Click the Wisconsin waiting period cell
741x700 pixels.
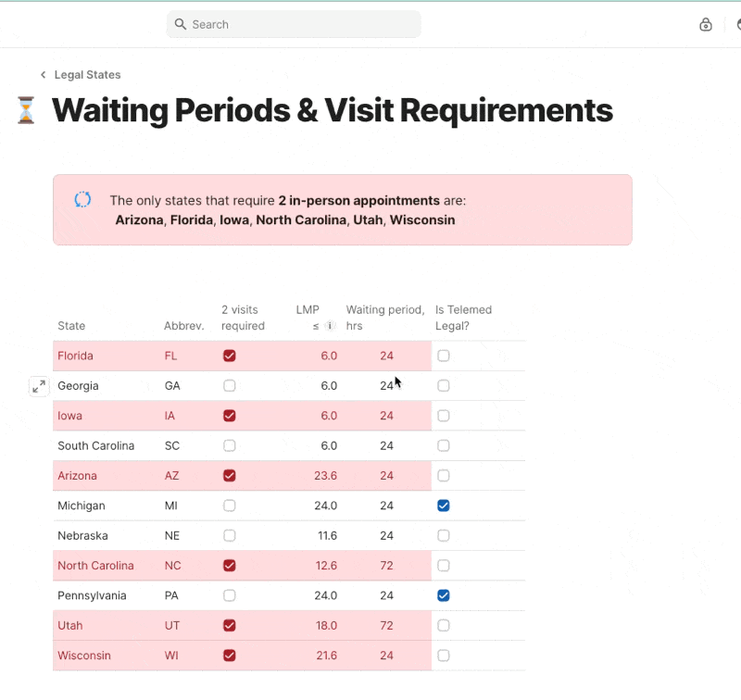click(x=386, y=656)
